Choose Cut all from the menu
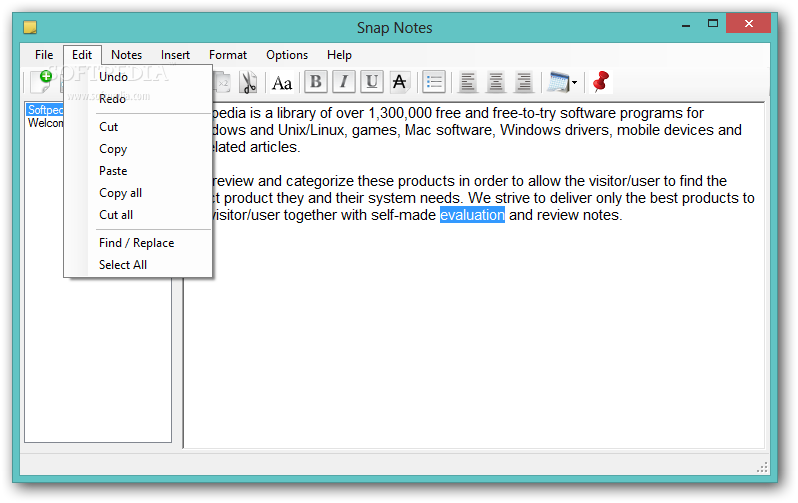 (138, 214)
